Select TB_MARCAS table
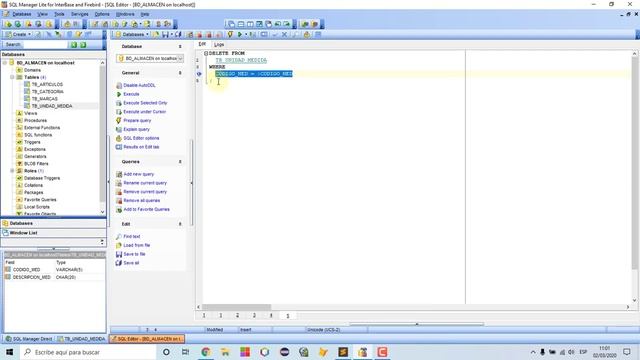 [44, 99]
